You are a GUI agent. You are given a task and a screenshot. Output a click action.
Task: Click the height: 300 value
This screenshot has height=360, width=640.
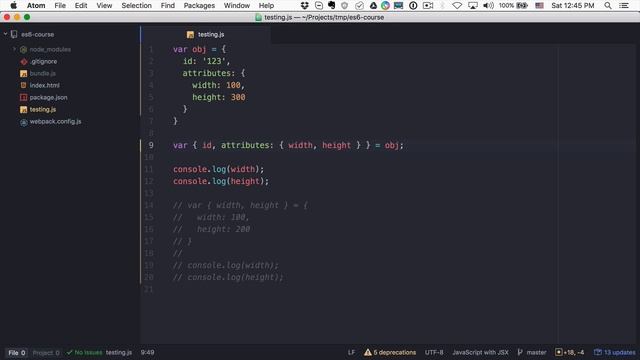238,97
